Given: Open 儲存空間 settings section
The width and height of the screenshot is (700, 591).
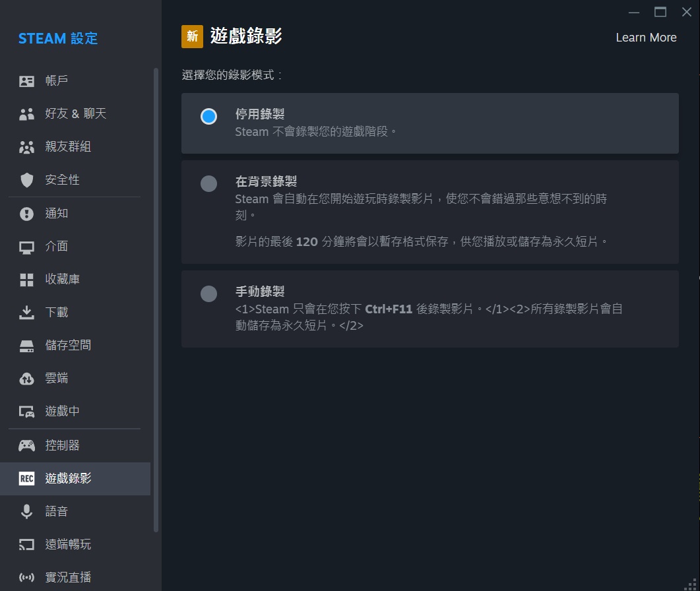Looking at the screenshot, I should tap(68, 346).
